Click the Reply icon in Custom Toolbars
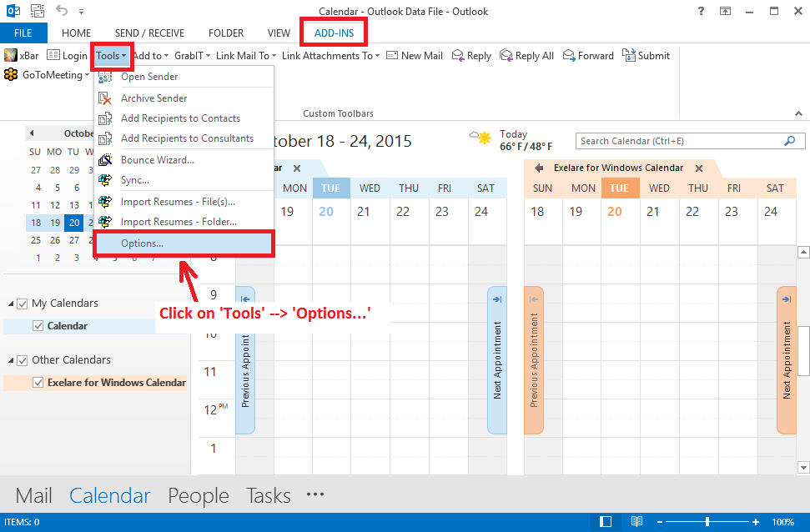The image size is (810, 532). 458,55
